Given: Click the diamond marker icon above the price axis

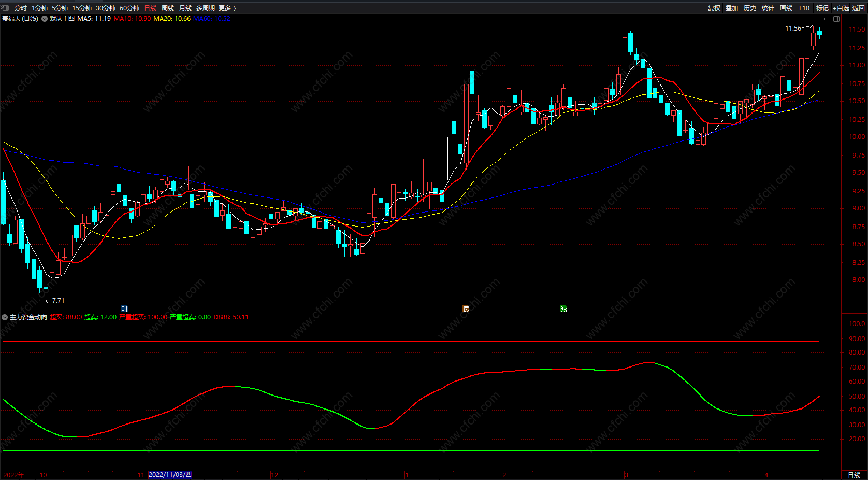Looking at the screenshot, I should [827, 19].
